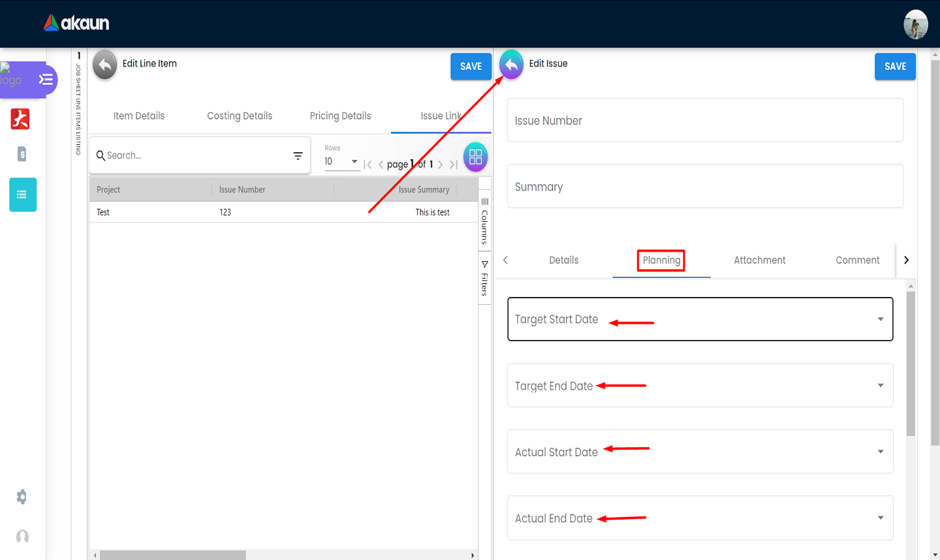Screen dimensions: 940x560
Task: Click the user profile avatar
Action: 915,24
